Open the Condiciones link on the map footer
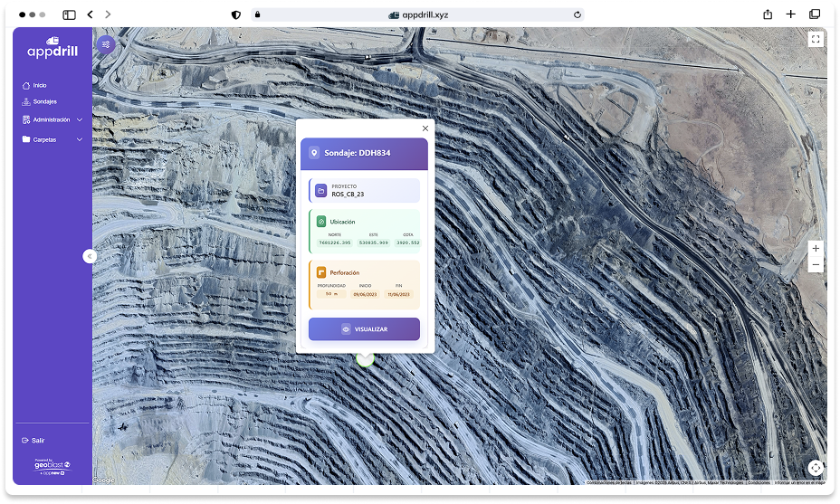Screen dimensions: 840x504 click(x=758, y=481)
